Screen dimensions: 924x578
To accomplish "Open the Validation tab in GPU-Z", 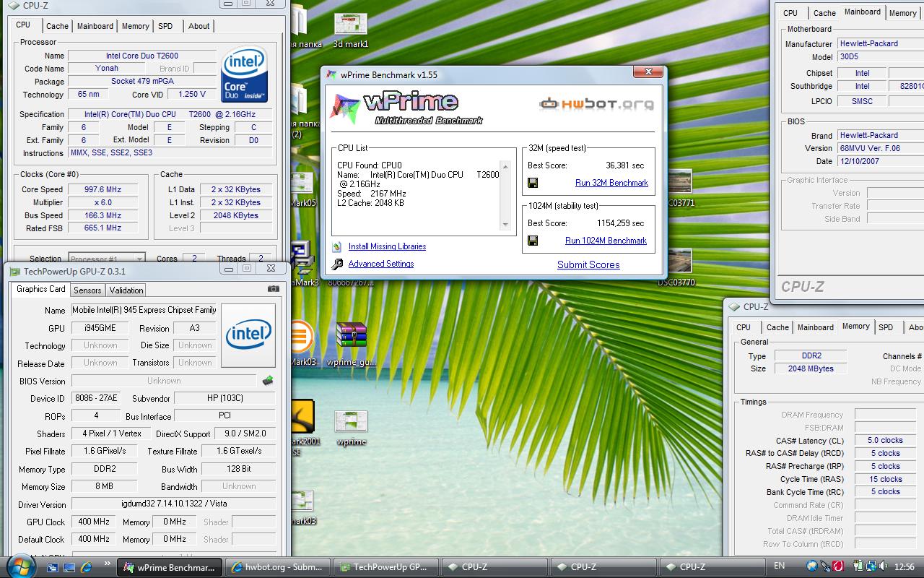I will pyautogui.click(x=126, y=290).
